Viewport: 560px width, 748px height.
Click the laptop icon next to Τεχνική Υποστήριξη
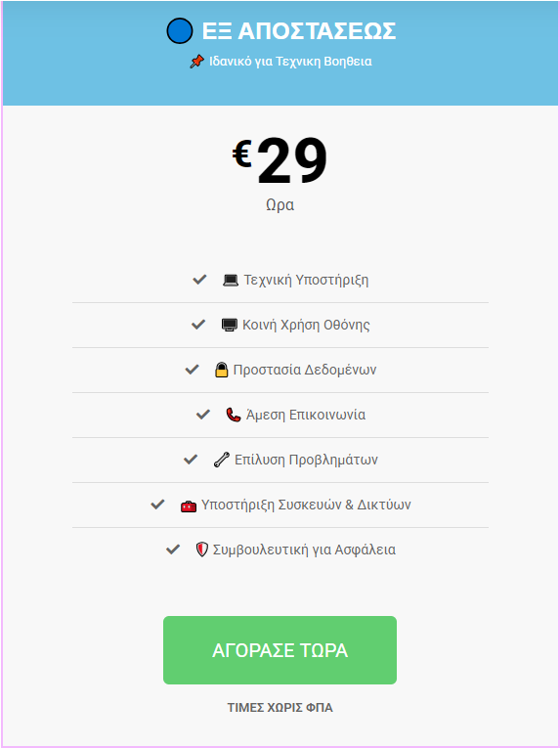pos(231,280)
